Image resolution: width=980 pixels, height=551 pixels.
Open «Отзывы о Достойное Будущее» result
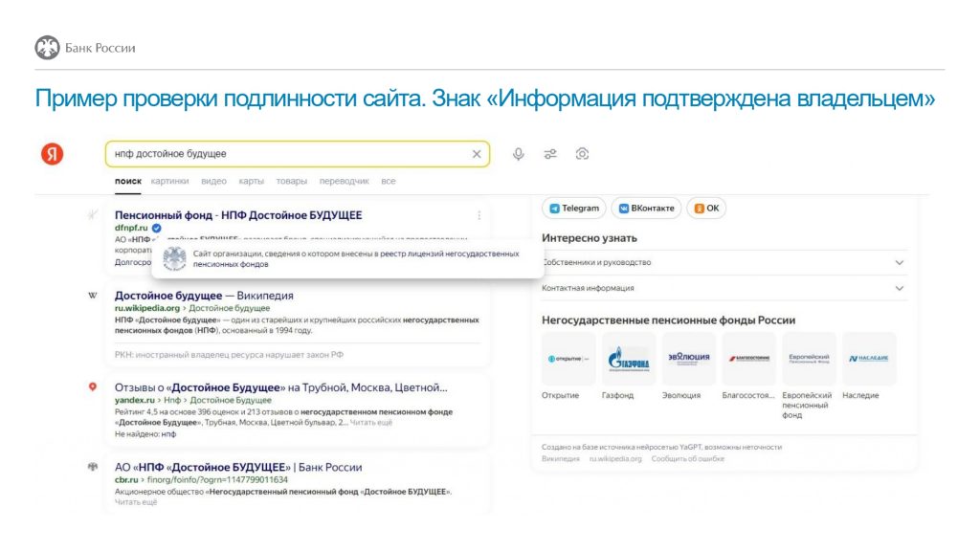tap(280, 387)
